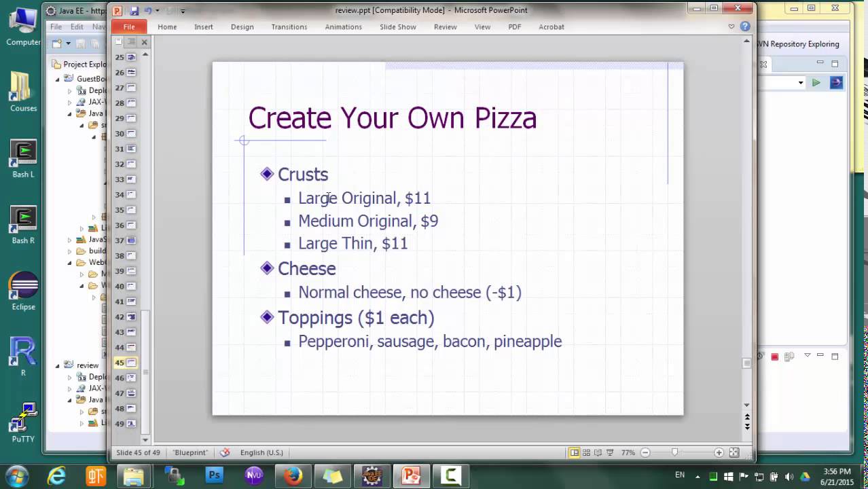Click 'Normal cheese, no cheese (-$1)' text
Viewport: 868px width, 489px height.
tap(410, 292)
